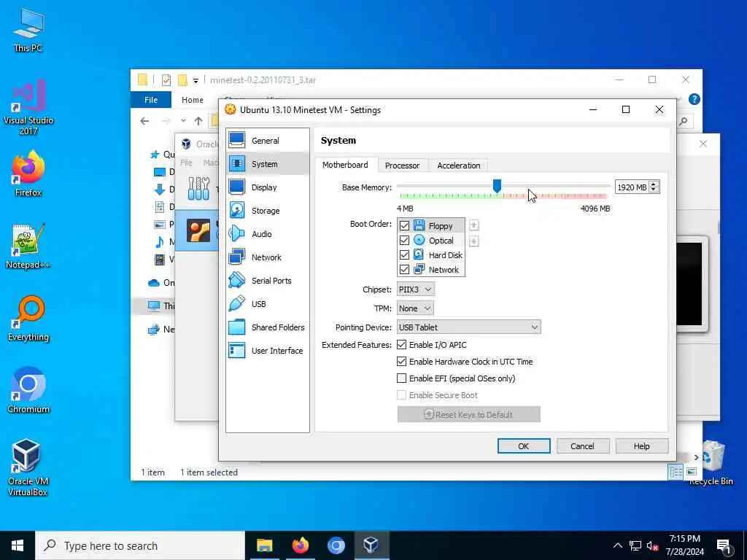This screenshot has width=747, height=560.
Task: Uncheck Network in boot order
Action: (x=404, y=270)
